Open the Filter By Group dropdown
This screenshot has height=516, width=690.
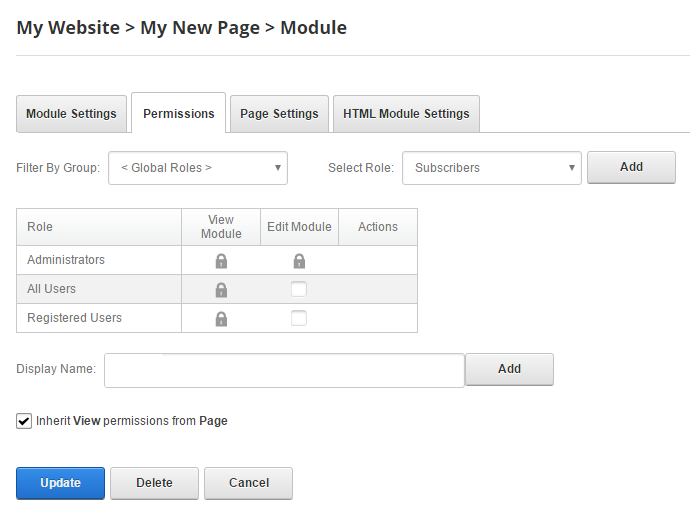pos(198,168)
